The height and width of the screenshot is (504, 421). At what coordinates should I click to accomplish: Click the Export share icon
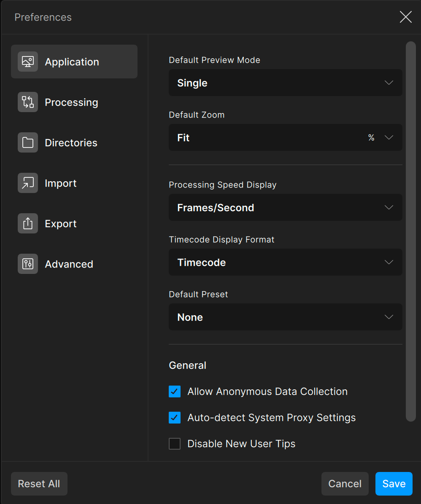[28, 223]
